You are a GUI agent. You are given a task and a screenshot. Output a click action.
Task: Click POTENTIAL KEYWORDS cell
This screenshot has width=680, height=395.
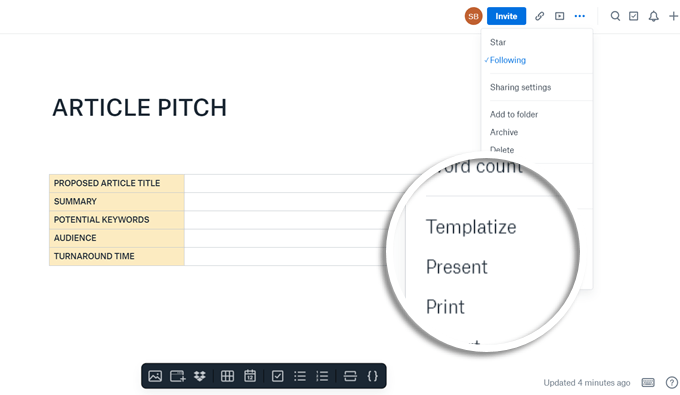[x=117, y=220]
